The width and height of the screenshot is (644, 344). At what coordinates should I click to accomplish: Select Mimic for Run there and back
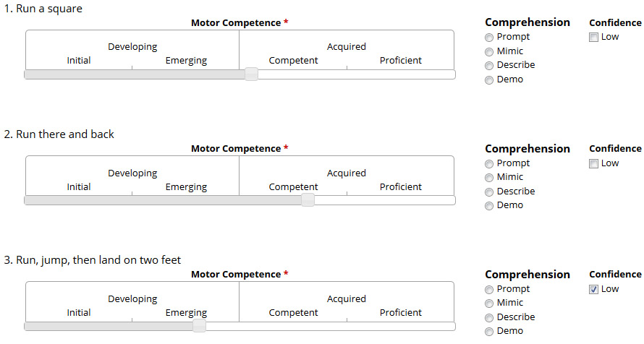pyautogui.click(x=488, y=178)
